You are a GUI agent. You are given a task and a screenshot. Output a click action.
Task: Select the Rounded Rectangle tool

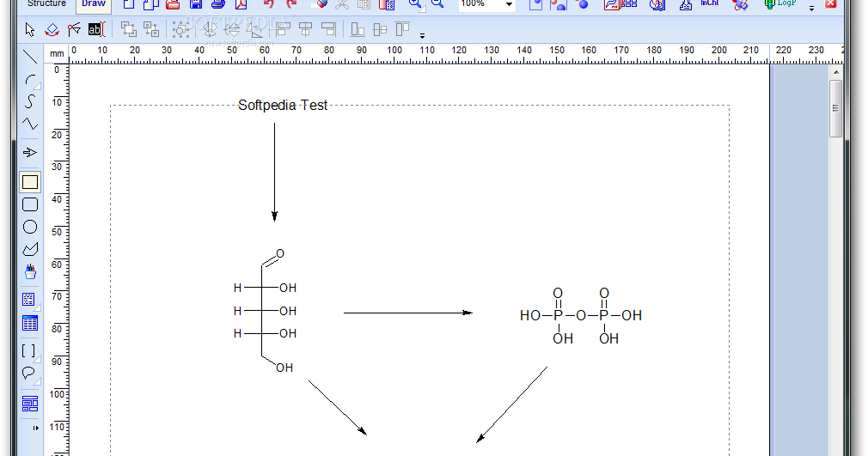pyautogui.click(x=30, y=204)
